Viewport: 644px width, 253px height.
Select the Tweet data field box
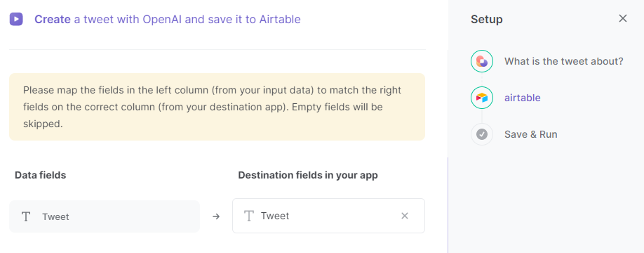pos(105,216)
